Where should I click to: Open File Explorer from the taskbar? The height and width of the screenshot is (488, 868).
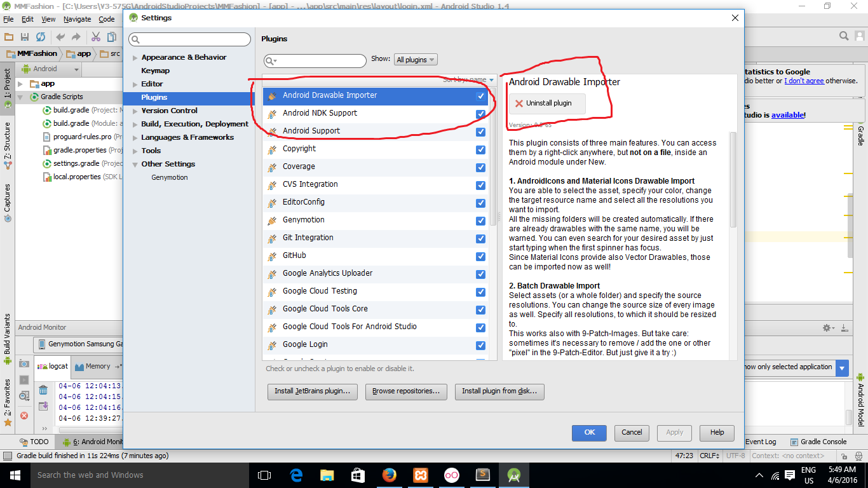pyautogui.click(x=327, y=475)
